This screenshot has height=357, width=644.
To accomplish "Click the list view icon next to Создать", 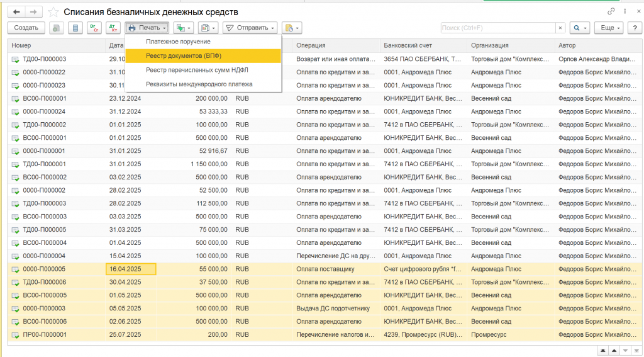I will 75,28.
